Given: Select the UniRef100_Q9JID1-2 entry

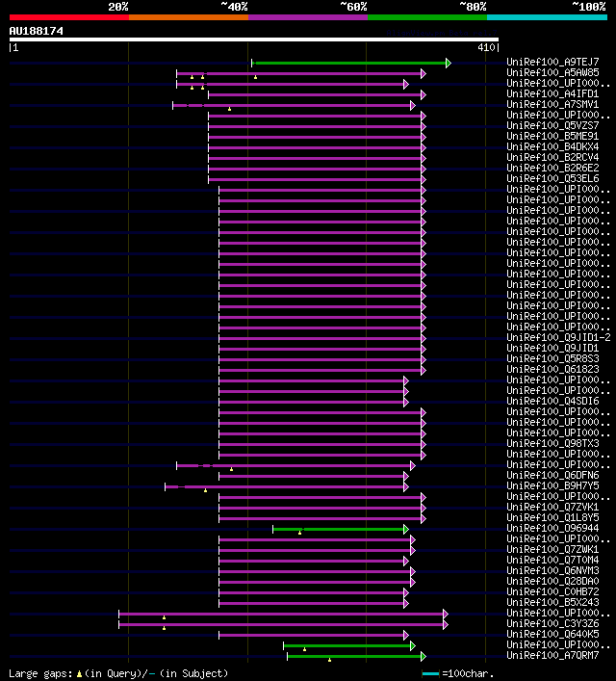Looking at the screenshot, I should 558,337.
